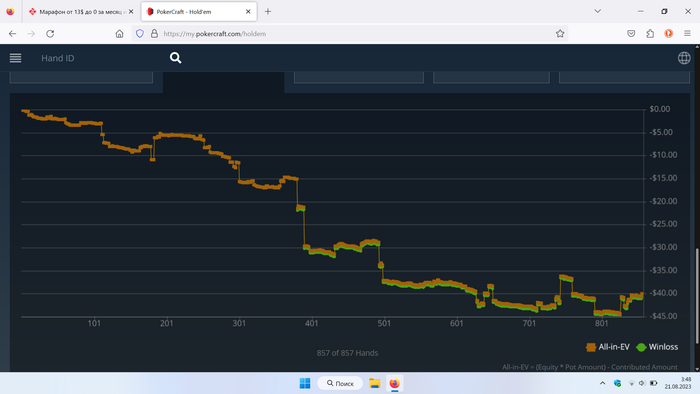Open Windows Security tray icon

tap(617, 383)
